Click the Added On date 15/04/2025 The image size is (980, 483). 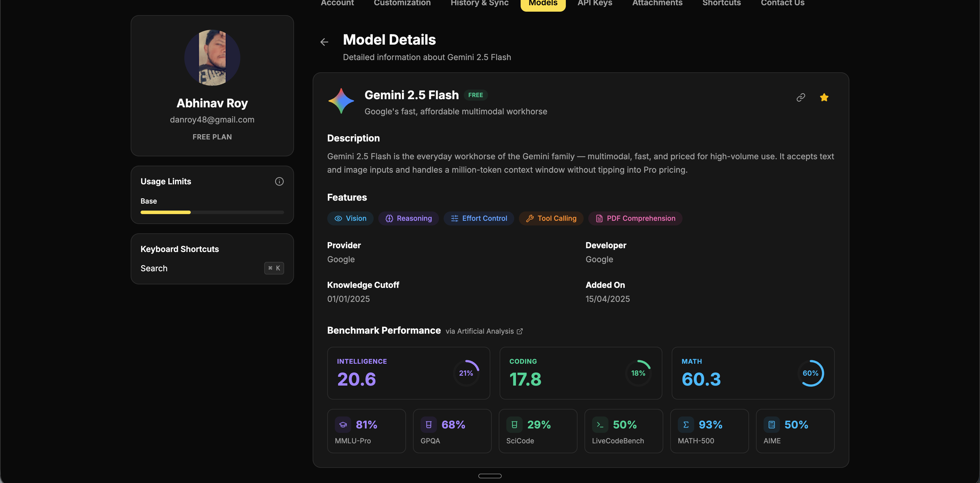click(x=608, y=299)
